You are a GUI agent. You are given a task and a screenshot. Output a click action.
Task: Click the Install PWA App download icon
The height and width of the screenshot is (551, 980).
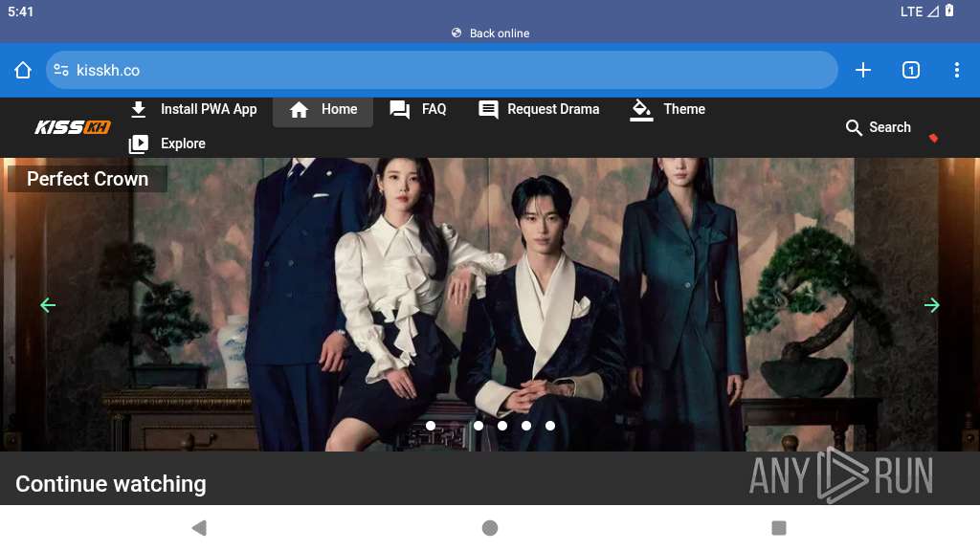coord(139,109)
